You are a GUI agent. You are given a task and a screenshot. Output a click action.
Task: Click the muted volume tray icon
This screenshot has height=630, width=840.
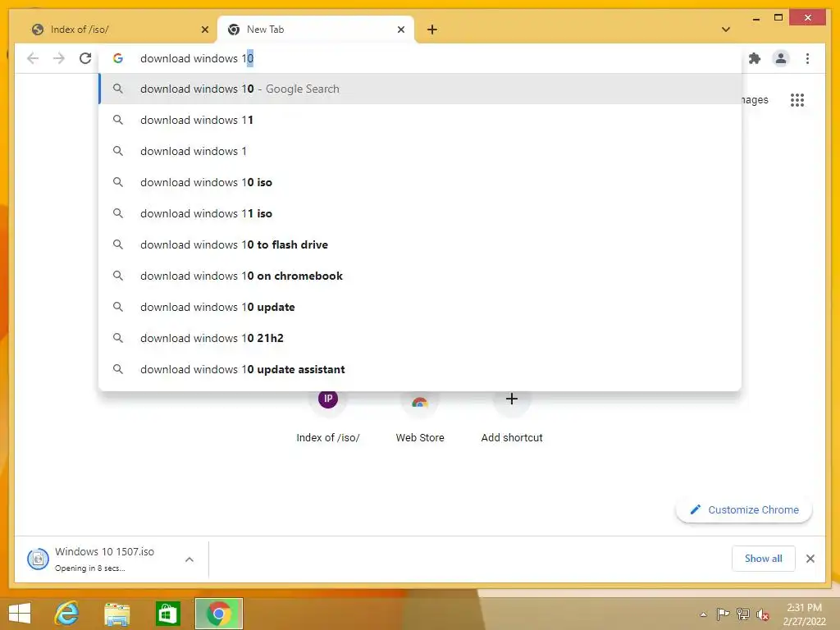tap(762, 614)
